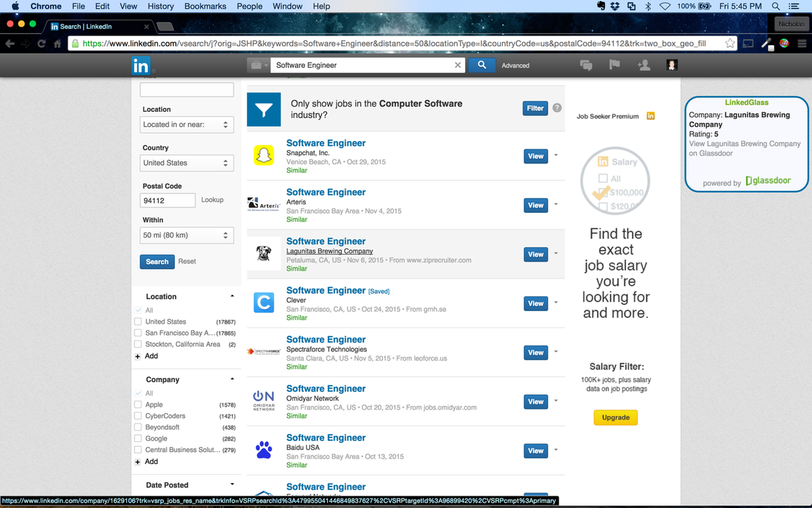Click the Chrome home icon

(x=57, y=44)
